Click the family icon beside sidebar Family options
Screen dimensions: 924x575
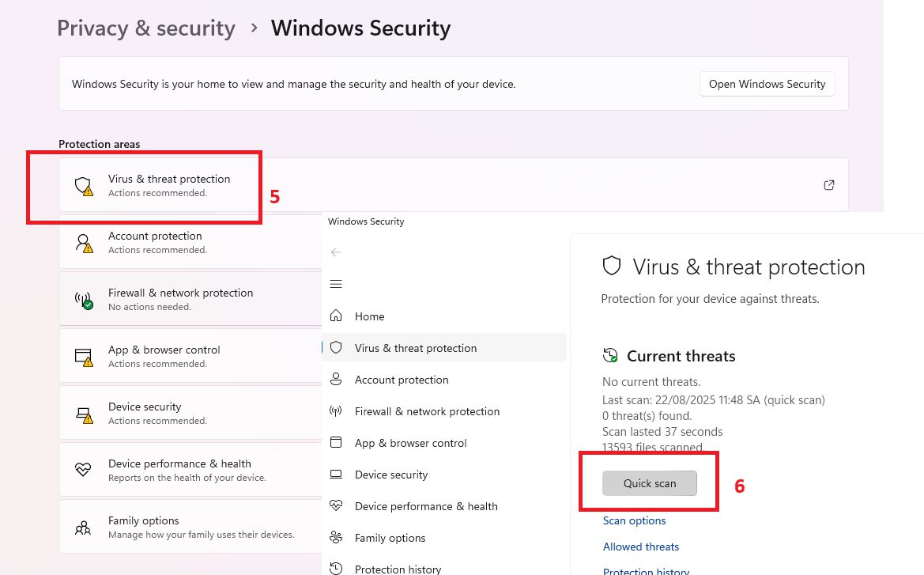(x=336, y=537)
